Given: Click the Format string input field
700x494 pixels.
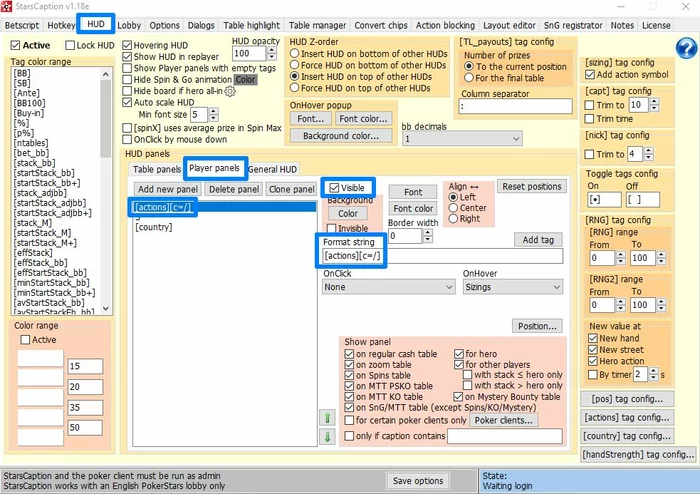Looking at the screenshot, I should (x=442, y=256).
